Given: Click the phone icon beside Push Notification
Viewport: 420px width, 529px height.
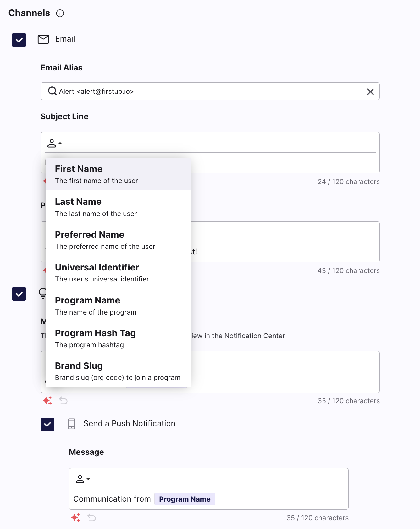Looking at the screenshot, I should click(x=72, y=424).
